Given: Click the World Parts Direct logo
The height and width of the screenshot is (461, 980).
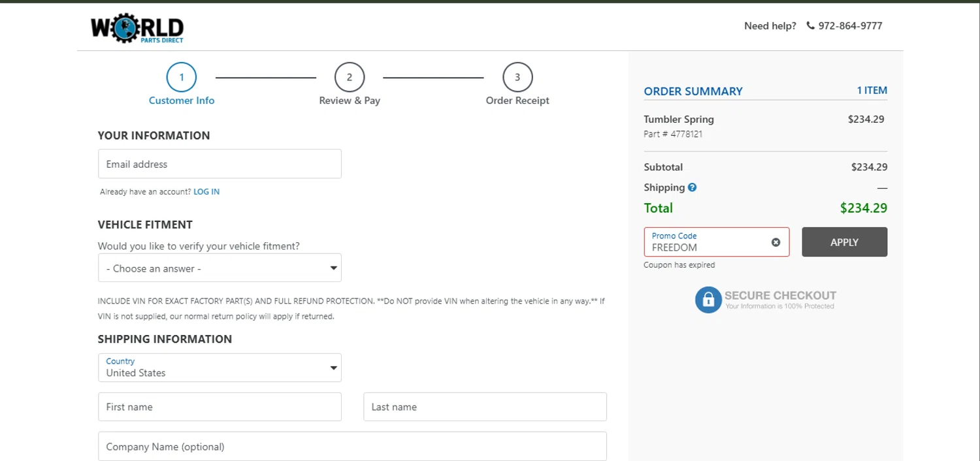Looking at the screenshot, I should click(x=137, y=28).
